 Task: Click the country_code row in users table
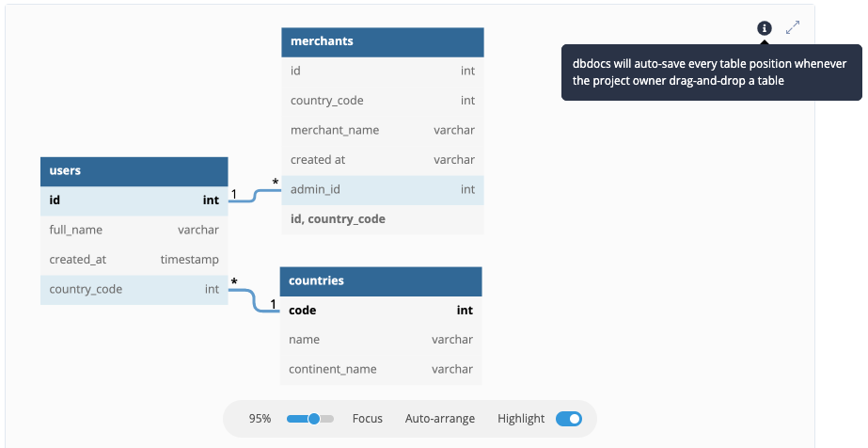[x=134, y=289]
